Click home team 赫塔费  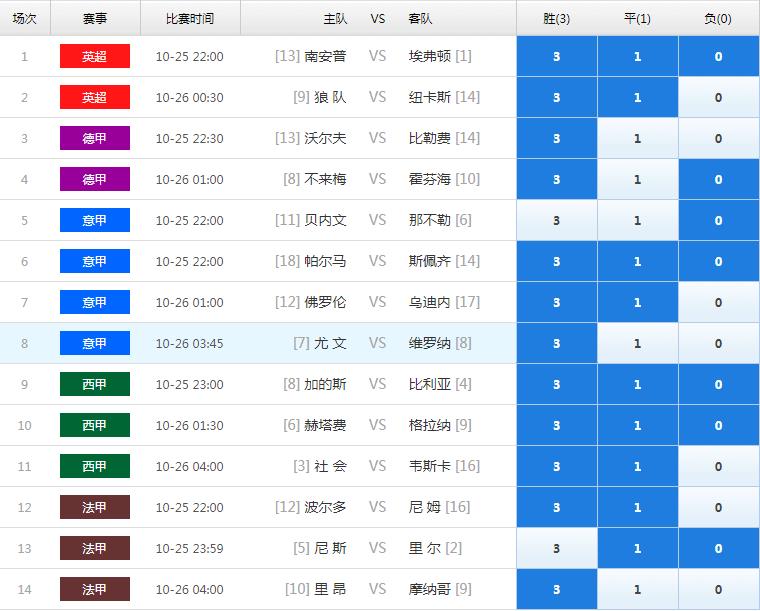tap(325, 425)
